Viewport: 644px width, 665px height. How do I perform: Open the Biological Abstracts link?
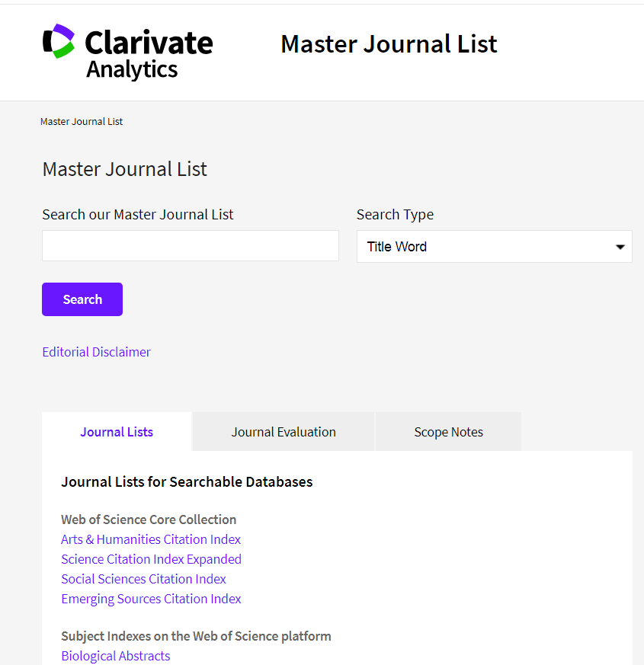click(116, 656)
